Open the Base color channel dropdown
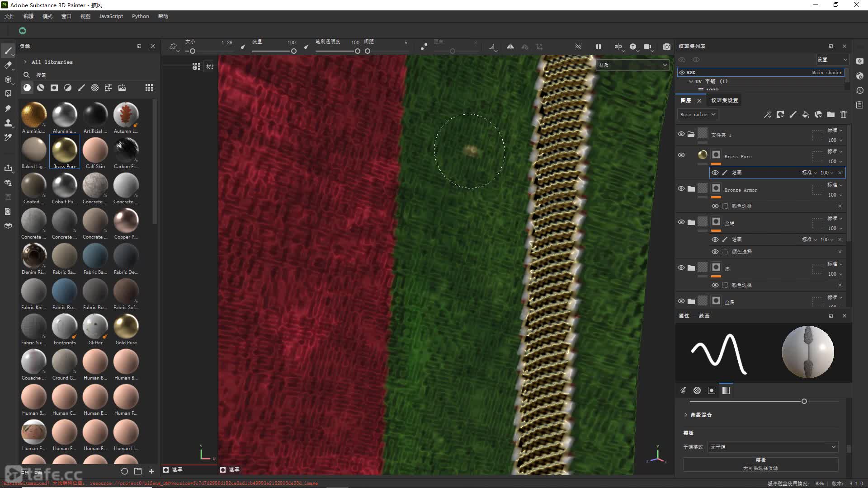Screen dimensions: 868x488 point(698,114)
